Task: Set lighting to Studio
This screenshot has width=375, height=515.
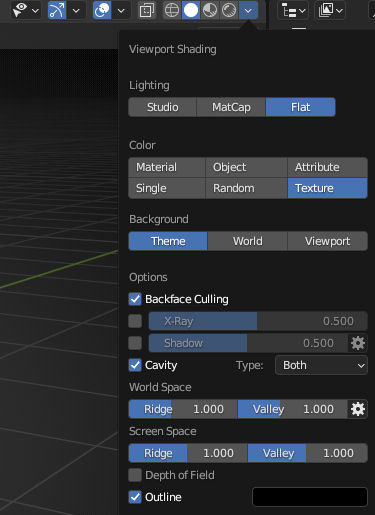Action: pos(163,107)
